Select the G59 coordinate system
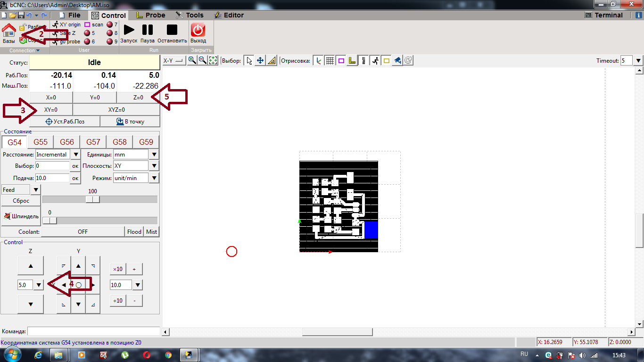The image size is (644, 362). tap(146, 142)
